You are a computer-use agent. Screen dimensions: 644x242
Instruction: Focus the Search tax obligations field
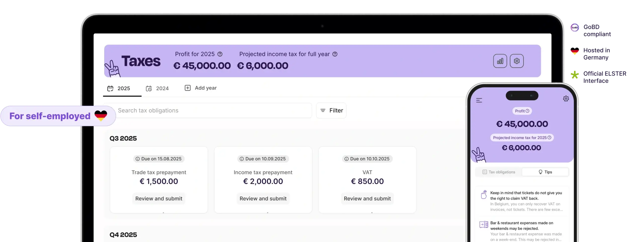(208, 111)
